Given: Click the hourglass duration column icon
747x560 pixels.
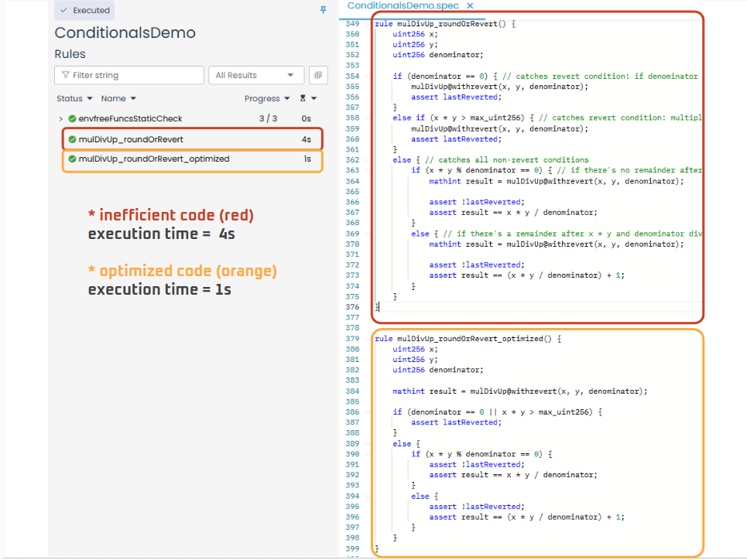Looking at the screenshot, I should click(x=303, y=99).
